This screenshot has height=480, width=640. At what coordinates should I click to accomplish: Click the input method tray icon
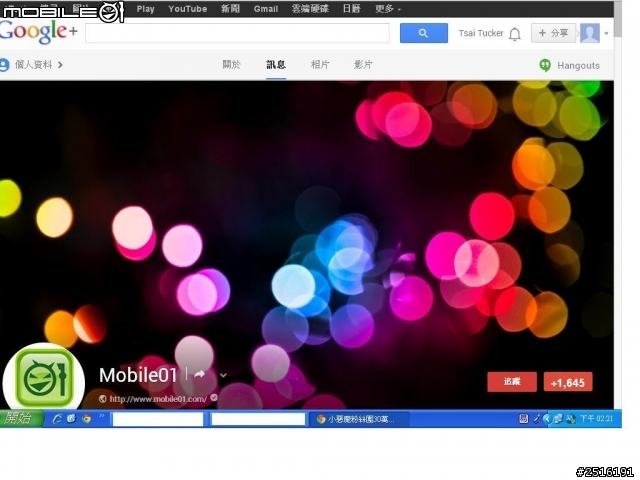tap(523, 419)
